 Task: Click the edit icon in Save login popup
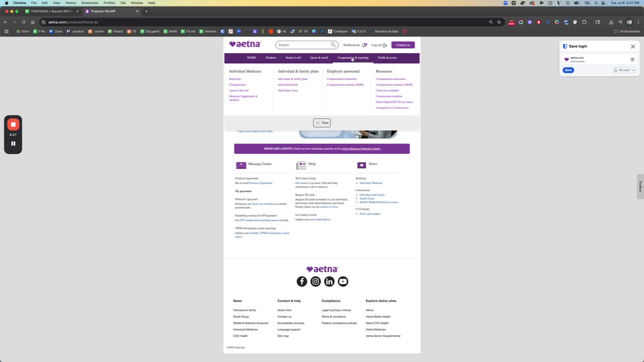[632, 59]
